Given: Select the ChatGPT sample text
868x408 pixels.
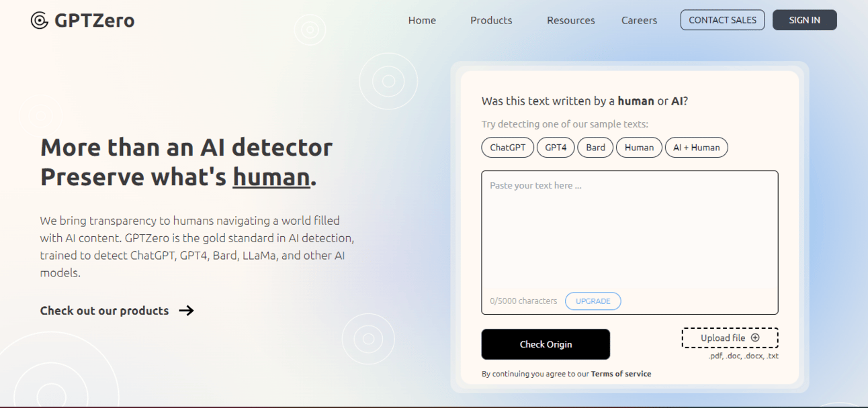Looking at the screenshot, I should click(508, 148).
